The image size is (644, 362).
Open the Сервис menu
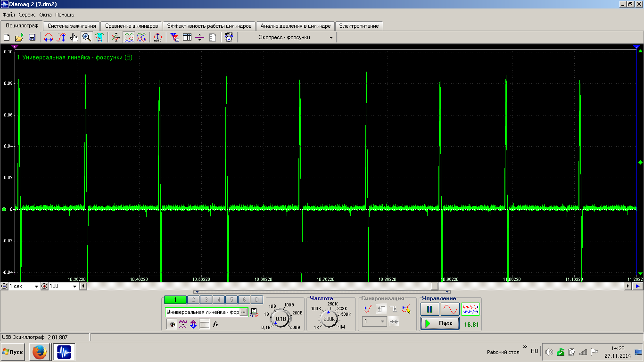27,15
